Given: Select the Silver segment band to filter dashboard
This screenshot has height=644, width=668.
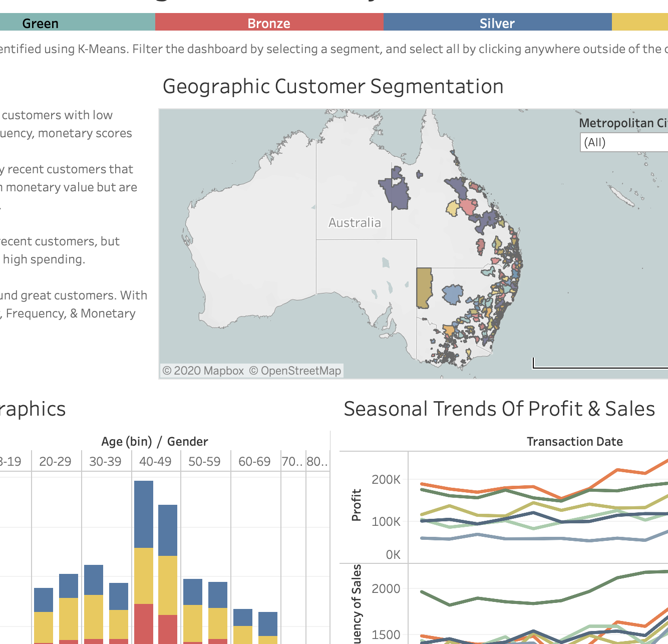Looking at the screenshot, I should (496, 23).
